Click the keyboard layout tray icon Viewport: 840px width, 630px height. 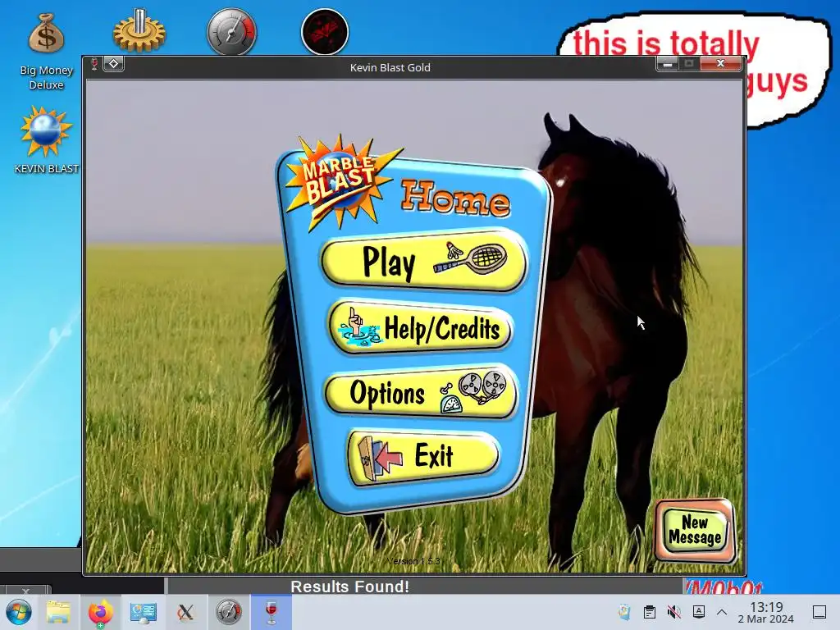pyautogui.click(x=699, y=611)
